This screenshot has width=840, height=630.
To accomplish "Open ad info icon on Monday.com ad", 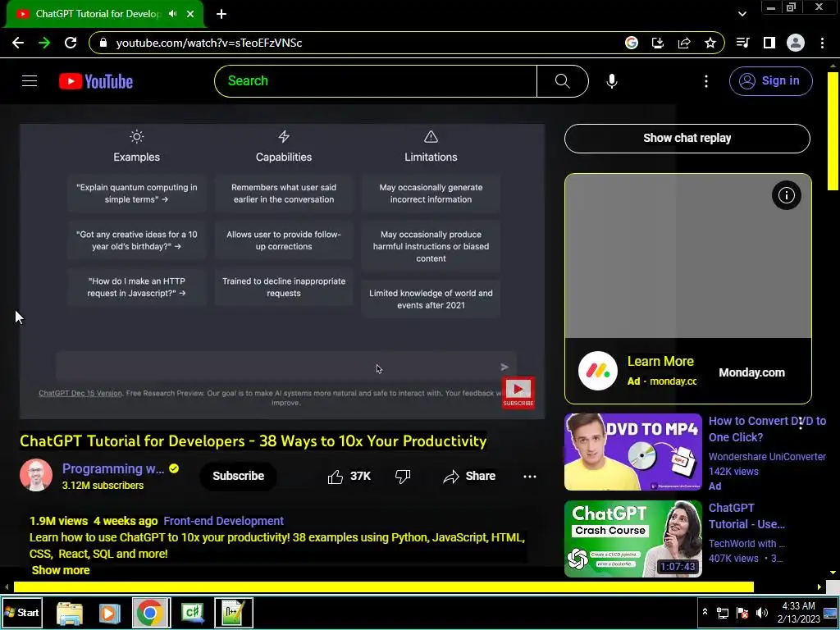I will point(787,195).
